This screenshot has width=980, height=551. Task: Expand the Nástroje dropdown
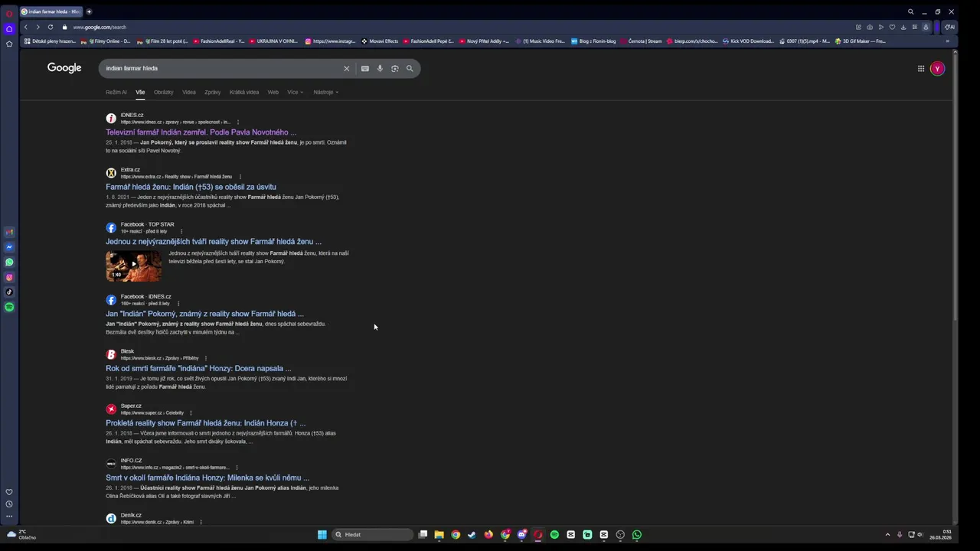pos(325,92)
